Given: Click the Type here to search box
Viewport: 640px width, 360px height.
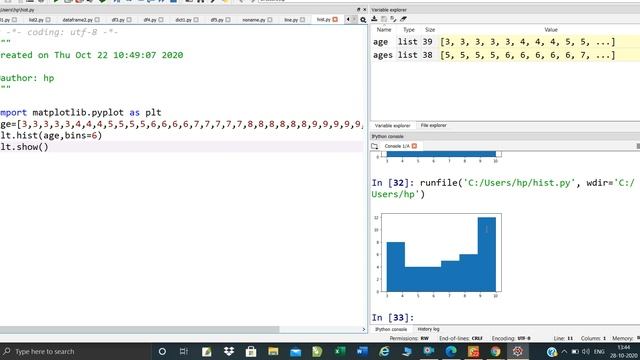Looking at the screenshot, I should click(x=76, y=351).
